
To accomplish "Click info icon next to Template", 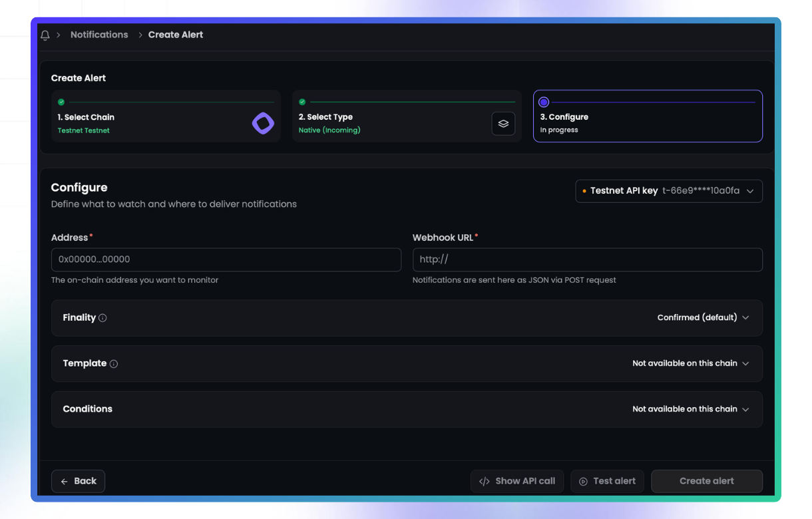I will click(113, 364).
